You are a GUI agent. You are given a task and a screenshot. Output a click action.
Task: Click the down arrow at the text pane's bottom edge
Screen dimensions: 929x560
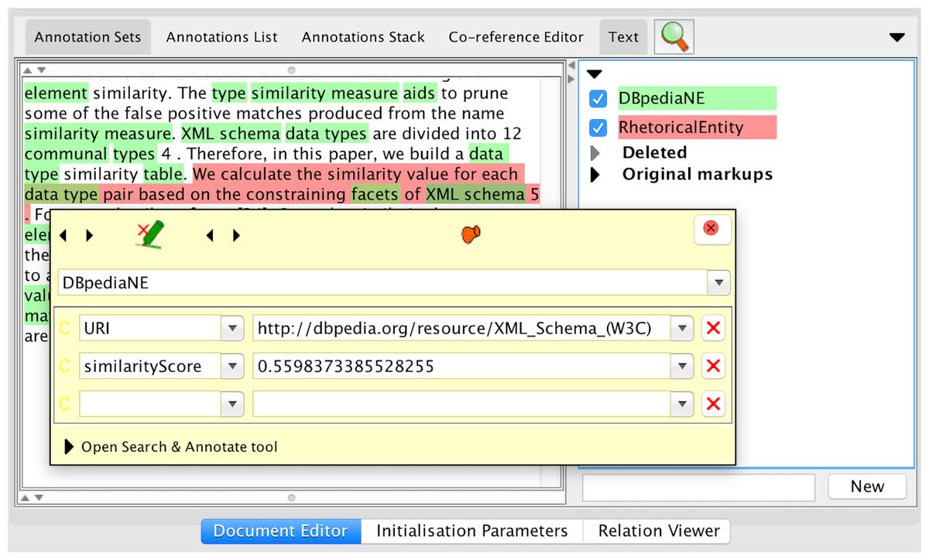40,497
